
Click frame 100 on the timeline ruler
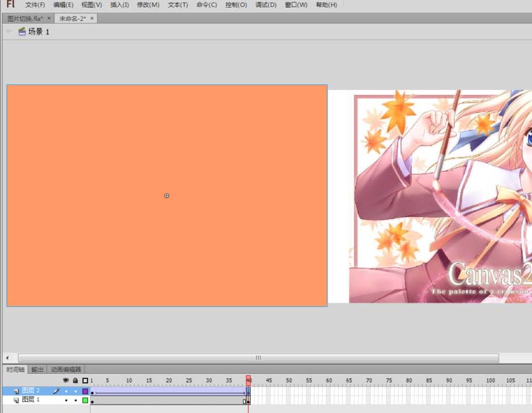click(x=489, y=380)
